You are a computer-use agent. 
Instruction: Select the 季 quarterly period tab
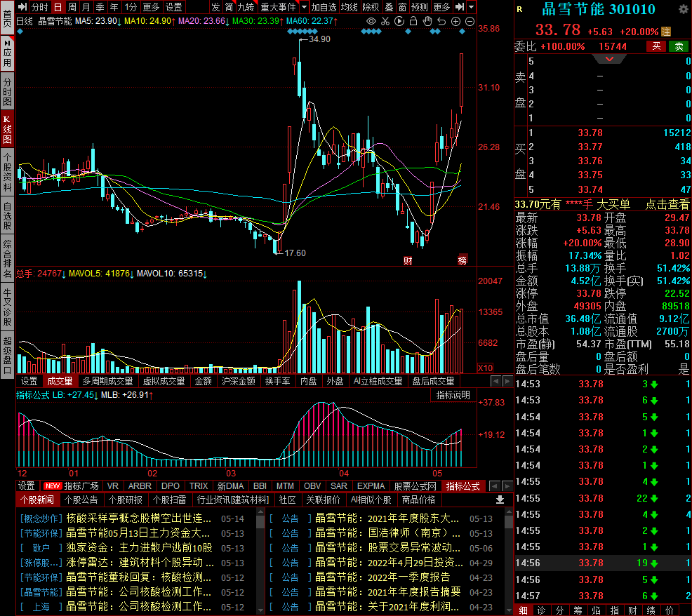click(x=100, y=7)
